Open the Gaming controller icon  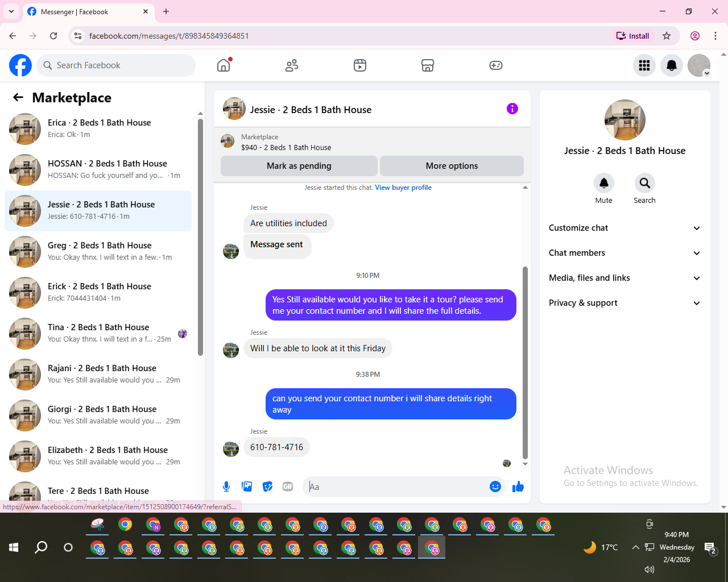tap(496, 65)
